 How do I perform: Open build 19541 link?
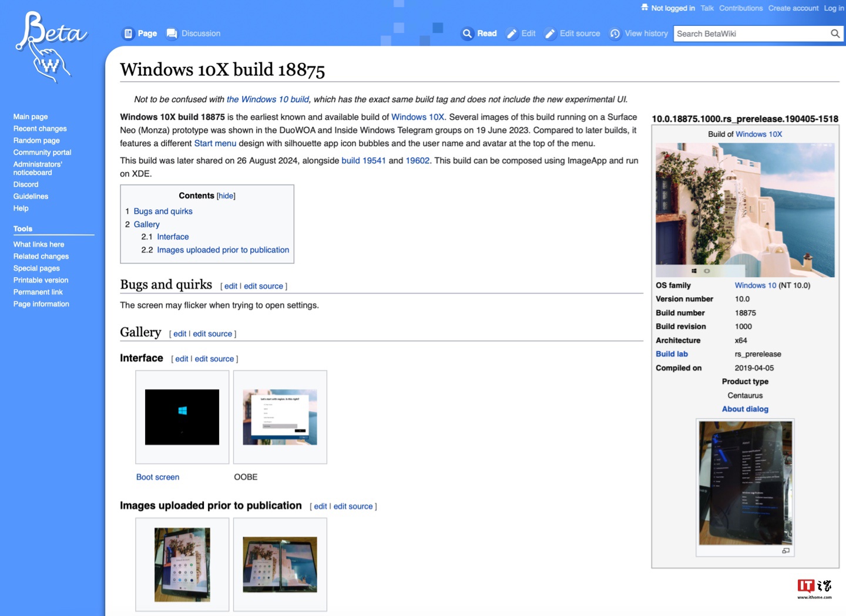tap(364, 160)
